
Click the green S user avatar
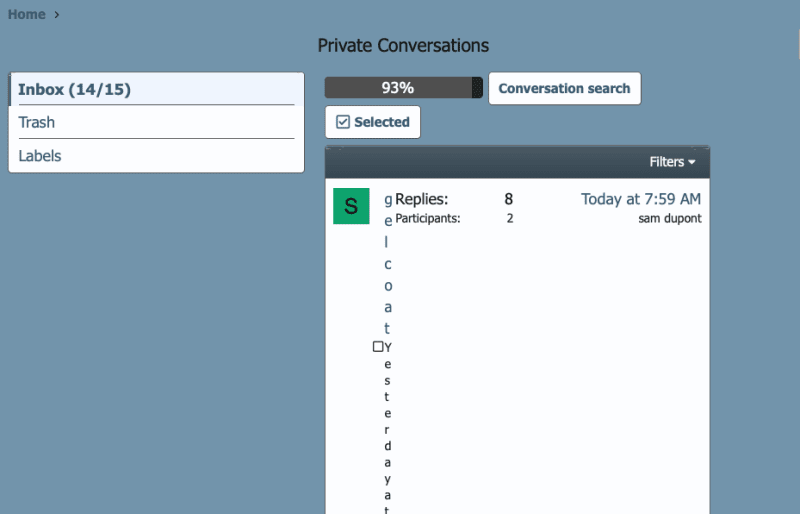(x=350, y=206)
